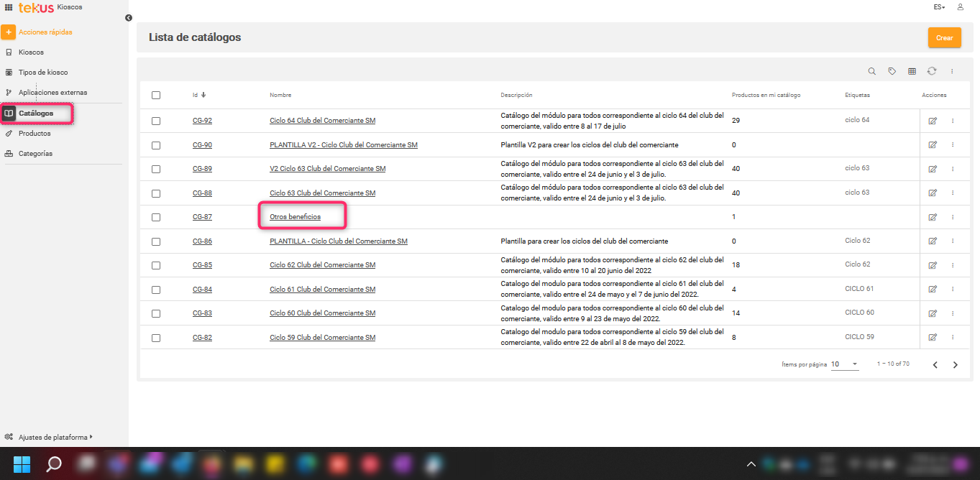Tick the checkbox for catalog CG-90
Image resolution: width=980 pixels, height=480 pixels.
tap(156, 145)
